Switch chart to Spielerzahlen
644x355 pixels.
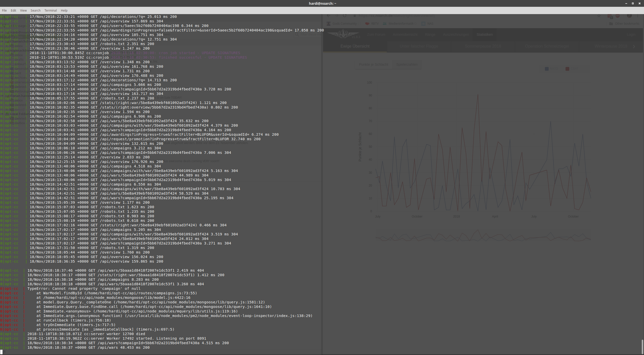click(407, 64)
